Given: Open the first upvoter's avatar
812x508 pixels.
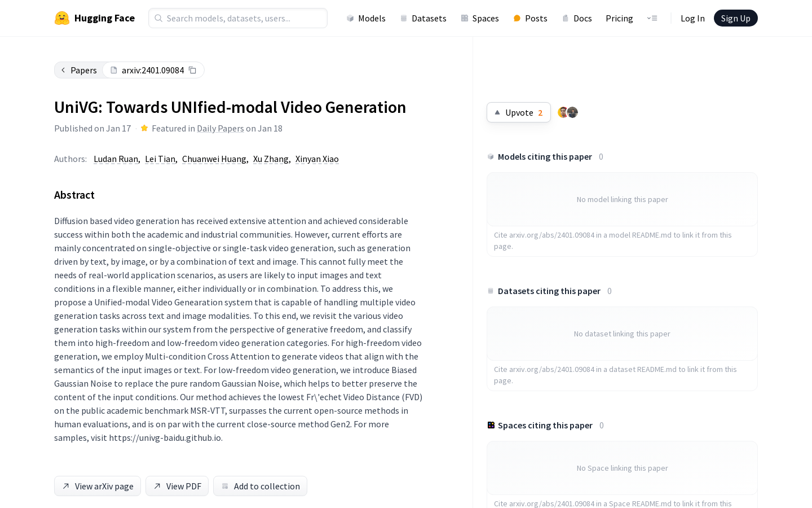Looking at the screenshot, I should [x=563, y=112].
